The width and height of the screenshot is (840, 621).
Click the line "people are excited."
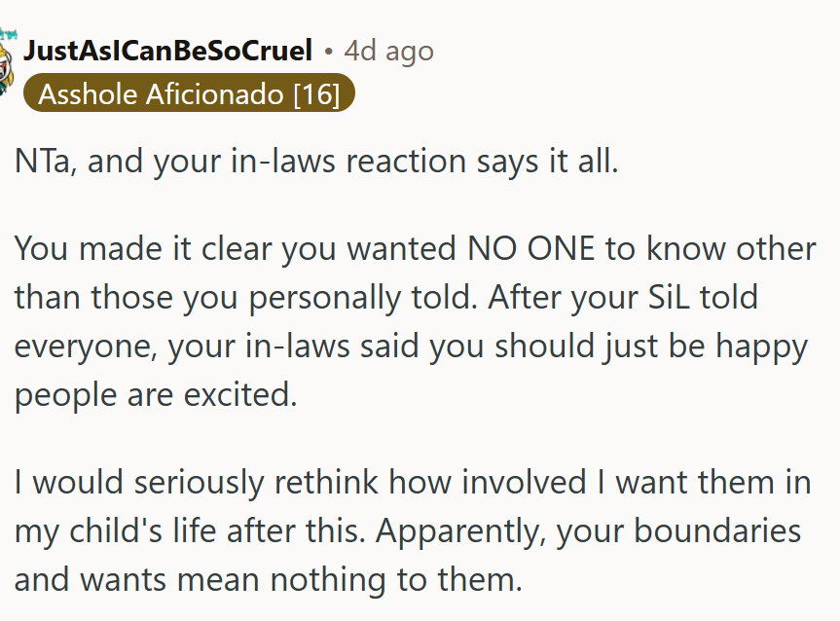pos(156,396)
